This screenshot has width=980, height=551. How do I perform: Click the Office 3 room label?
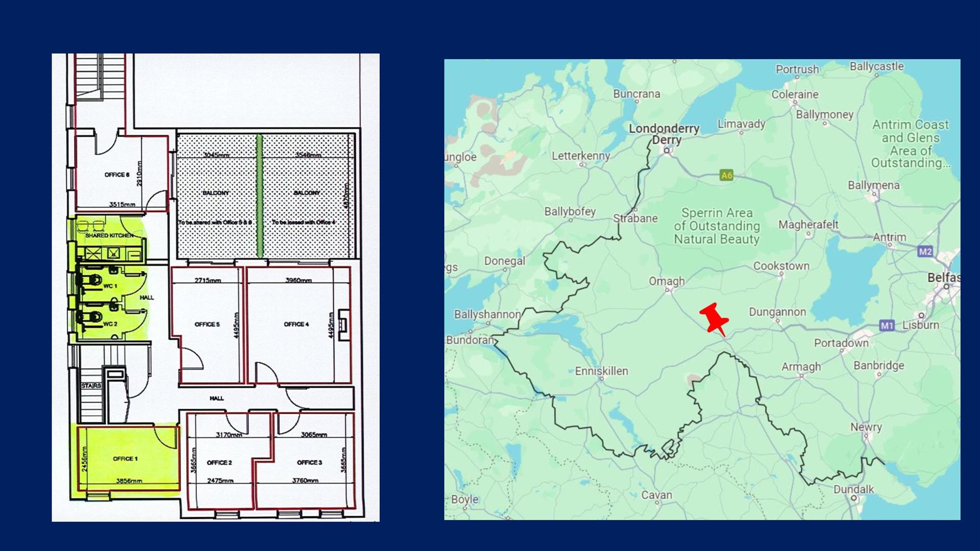[309, 463]
